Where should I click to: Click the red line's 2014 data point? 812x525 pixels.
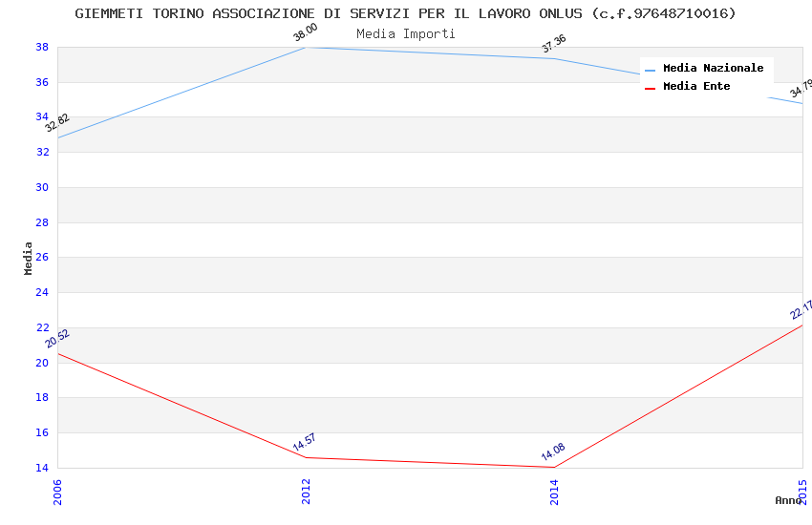point(555,467)
